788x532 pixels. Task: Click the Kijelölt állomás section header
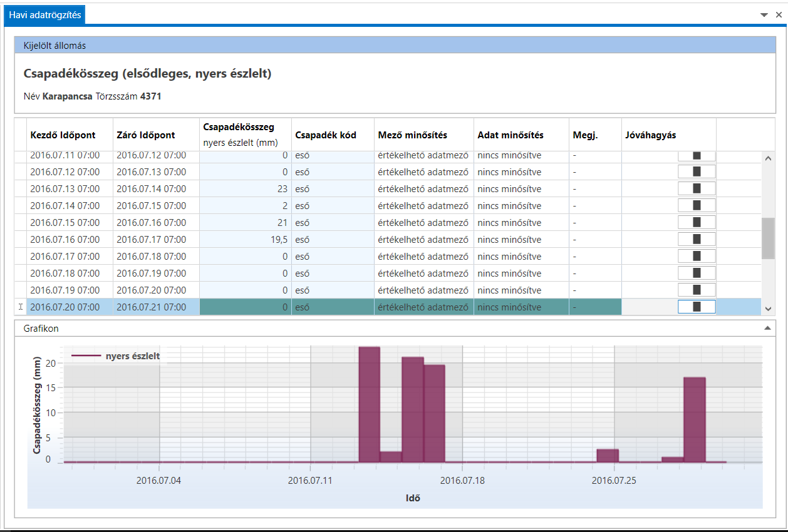click(395, 46)
